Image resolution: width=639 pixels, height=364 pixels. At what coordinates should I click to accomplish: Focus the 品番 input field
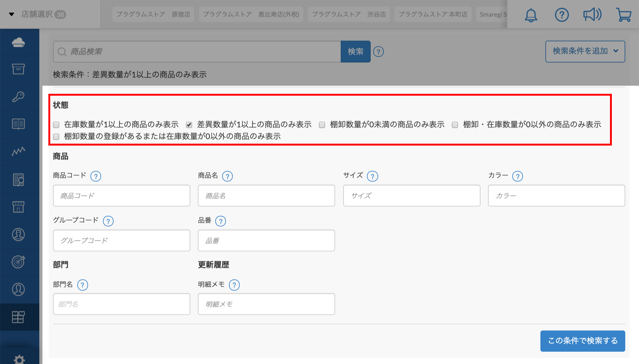[266, 241]
